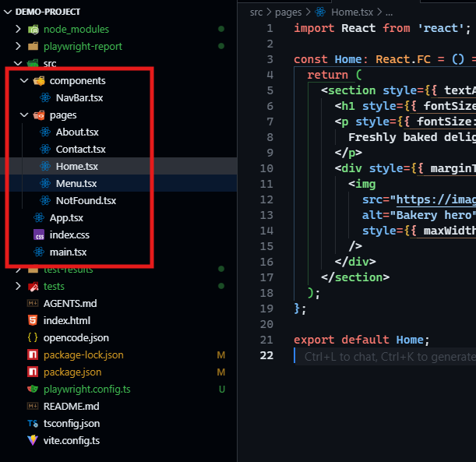Expand the node_modules folder chevron
Viewport: 476px width, 462px height.
coord(18,29)
